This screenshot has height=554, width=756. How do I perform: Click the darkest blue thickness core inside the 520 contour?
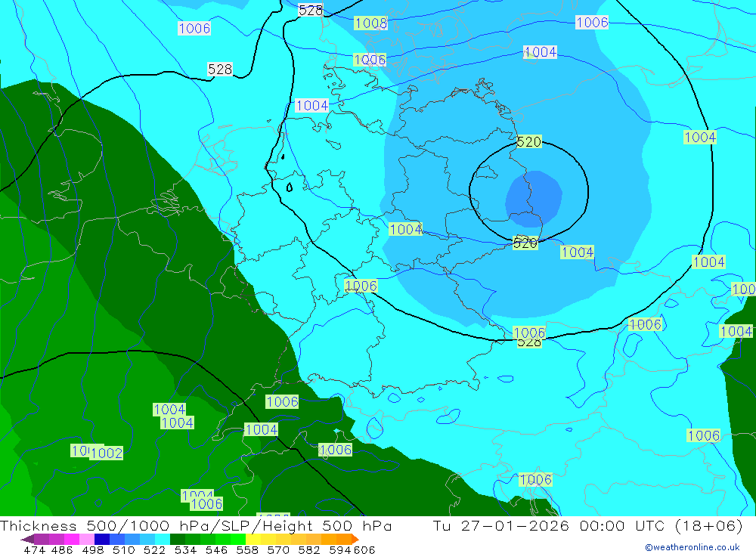pyautogui.click(x=534, y=199)
